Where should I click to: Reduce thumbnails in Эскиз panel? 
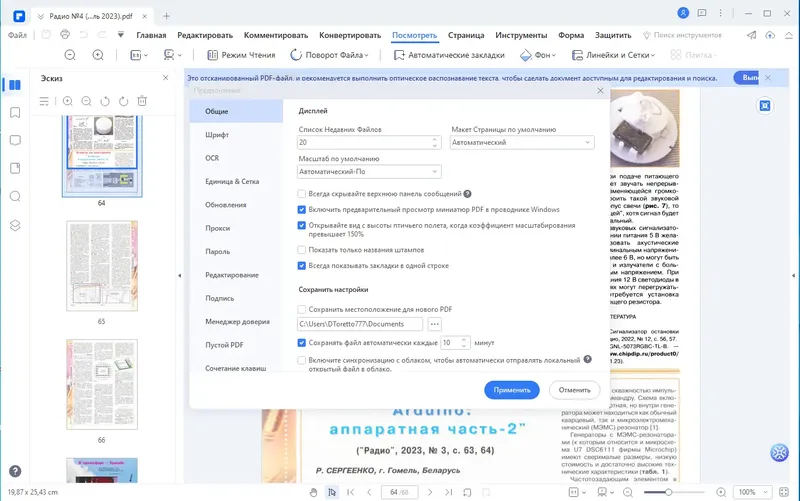86,101
